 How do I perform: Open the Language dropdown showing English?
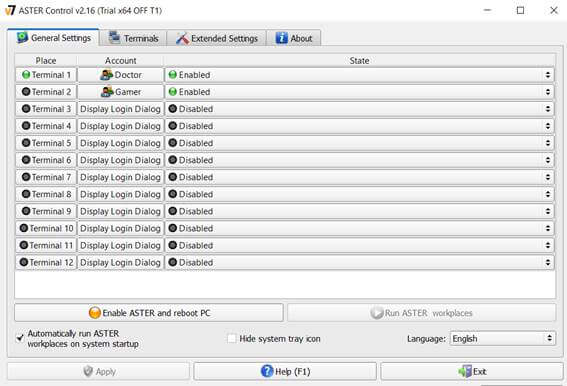click(x=502, y=339)
